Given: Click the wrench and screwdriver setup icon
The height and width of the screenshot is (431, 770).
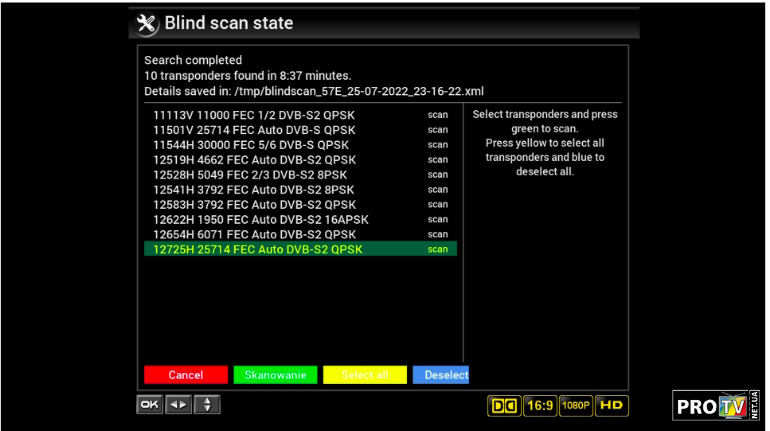Looking at the screenshot, I should [x=147, y=23].
